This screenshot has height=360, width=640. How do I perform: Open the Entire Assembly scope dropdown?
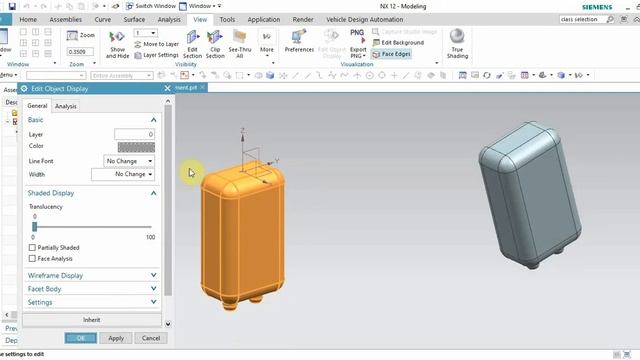click(x=122, y=76)
